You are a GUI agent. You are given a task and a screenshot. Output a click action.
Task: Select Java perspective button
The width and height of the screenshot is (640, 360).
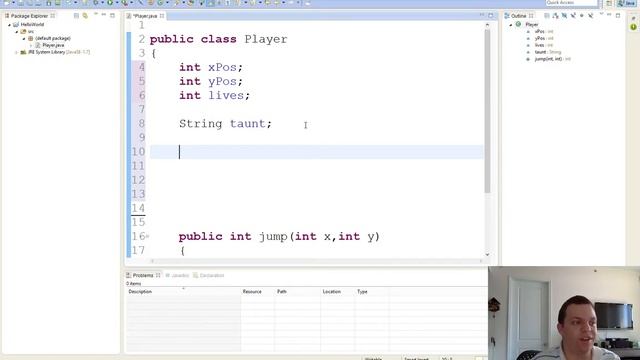click(x=628, y=3)
